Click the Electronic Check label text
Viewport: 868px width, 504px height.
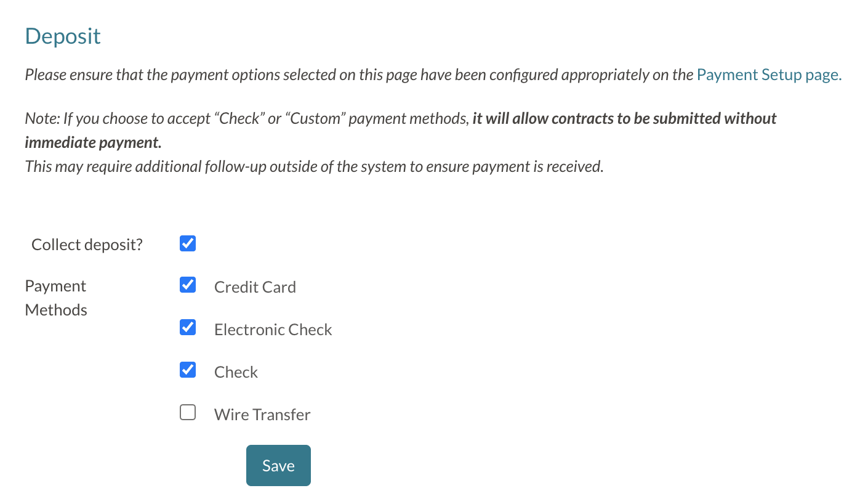tap(273, 330)
